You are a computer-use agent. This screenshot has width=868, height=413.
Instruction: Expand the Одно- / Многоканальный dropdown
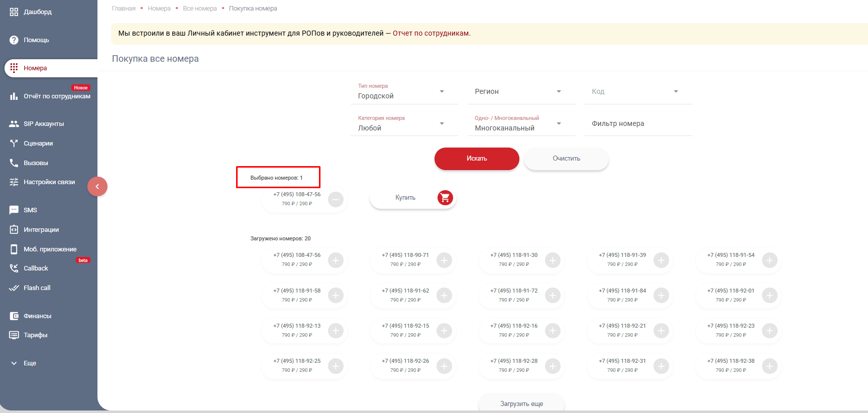coord(559,124)
